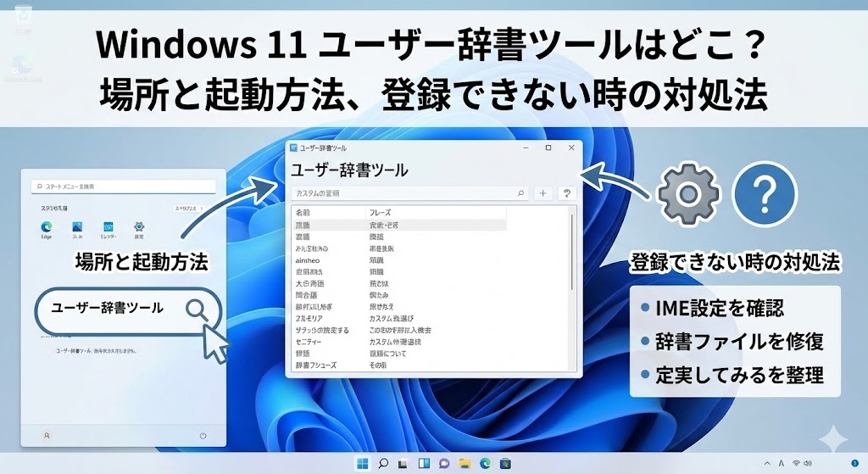Image resolution: width=868 pixels, height=474 pixels.
Task: Open the Calendar app in Start menu
Action: [108, 229]
